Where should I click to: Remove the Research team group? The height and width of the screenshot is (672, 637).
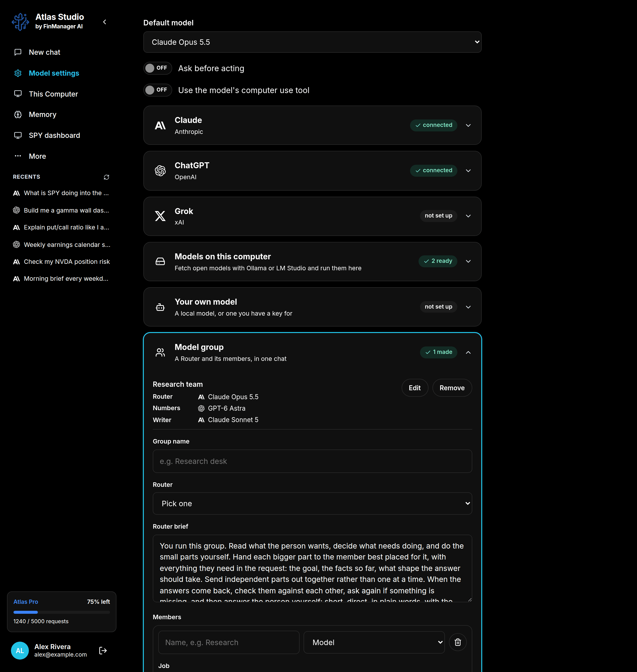[x=452, y=388]
